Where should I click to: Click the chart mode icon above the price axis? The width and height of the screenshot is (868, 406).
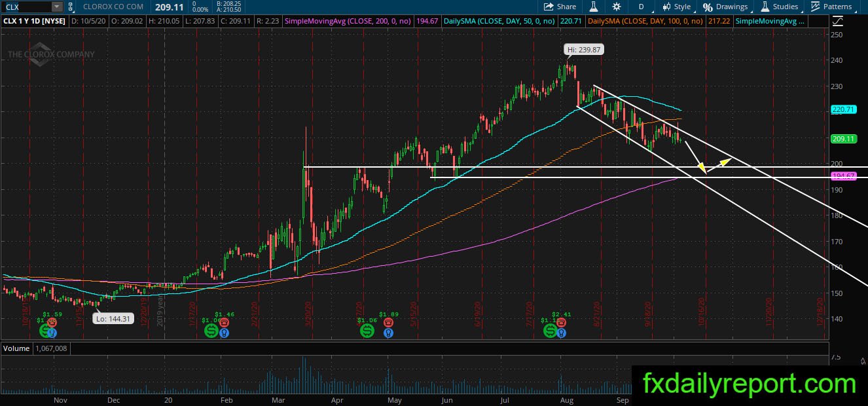tap(839, 21)
